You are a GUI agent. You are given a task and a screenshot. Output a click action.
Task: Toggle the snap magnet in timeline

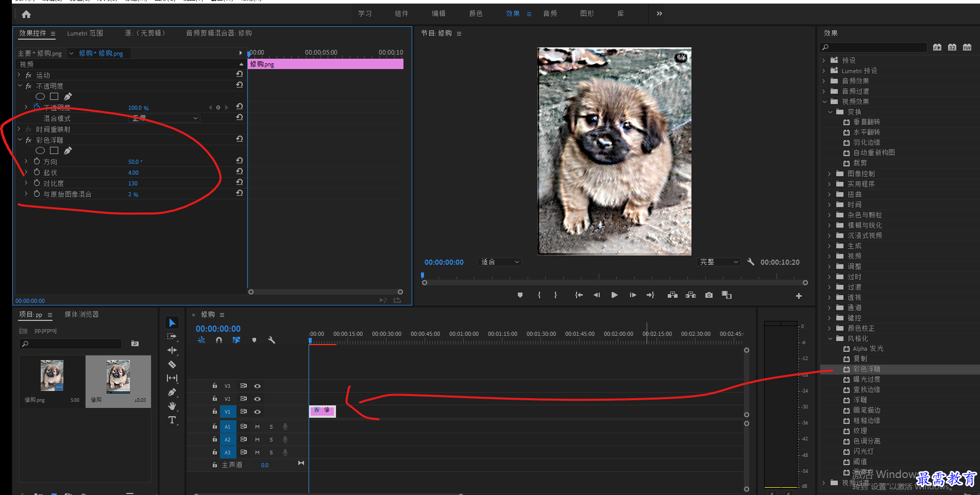click(219, 340)
